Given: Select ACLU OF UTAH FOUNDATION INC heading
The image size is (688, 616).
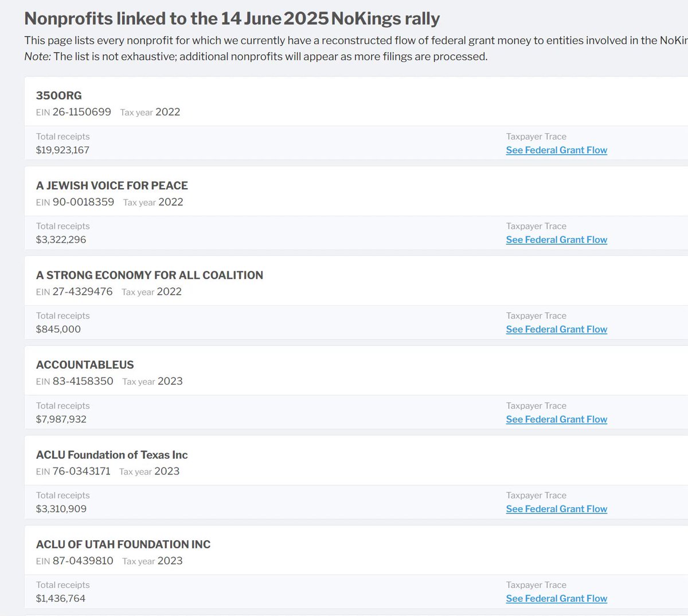Looking at the screenshot, I should pos(123,544).
